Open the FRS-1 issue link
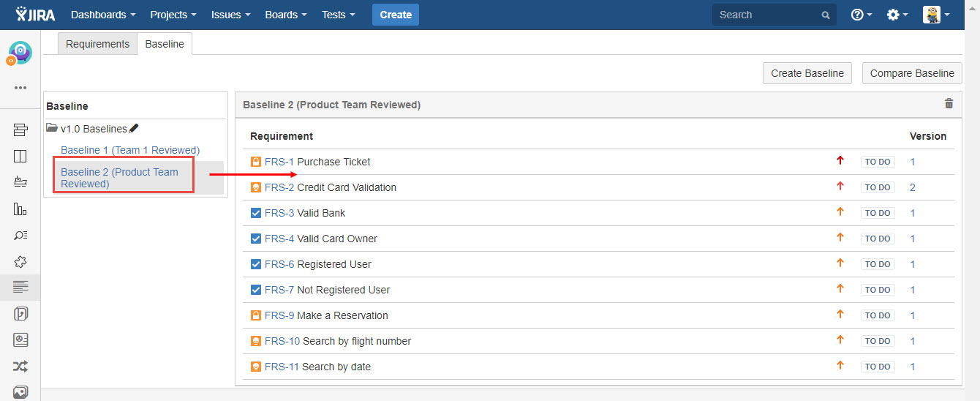Image resolution: width=980 pixels, height=401 pixels. point(279,162)
